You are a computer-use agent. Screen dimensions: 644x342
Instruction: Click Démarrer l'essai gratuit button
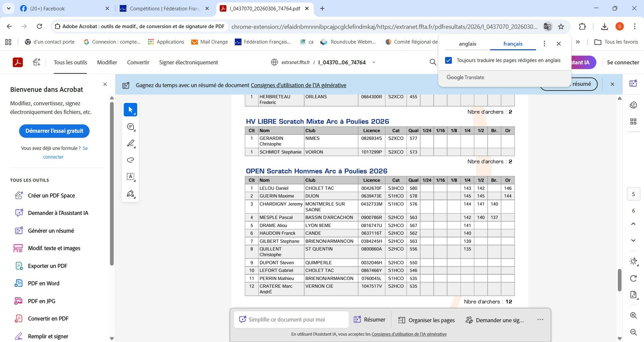click(54, 131)
